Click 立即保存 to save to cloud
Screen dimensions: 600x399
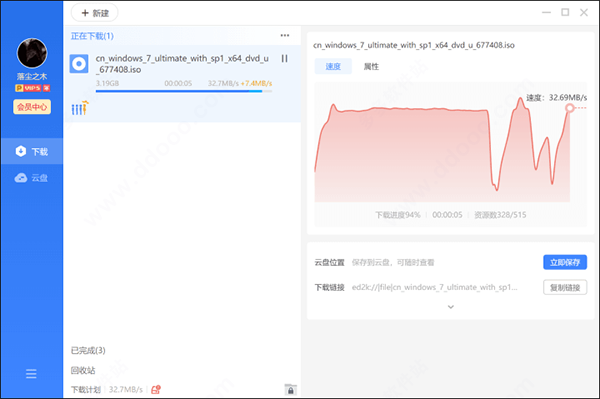pyautogui.click(x=565, y=262)
